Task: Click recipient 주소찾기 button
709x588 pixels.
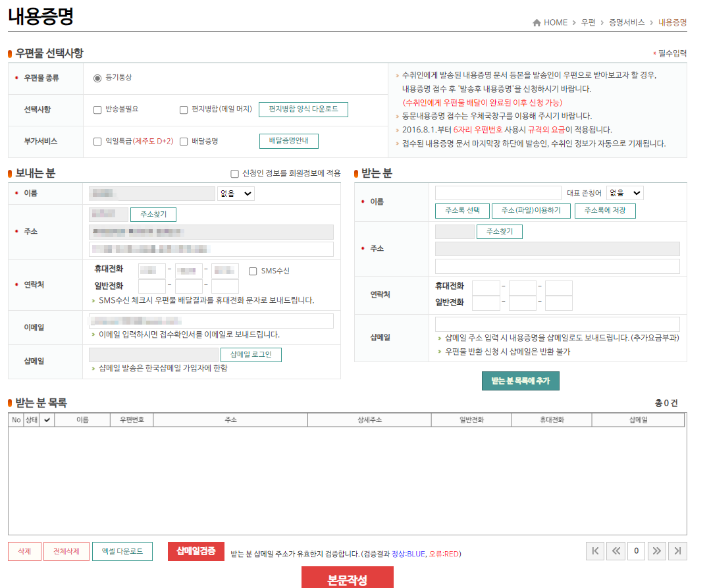Action: (x=500, y=232)
